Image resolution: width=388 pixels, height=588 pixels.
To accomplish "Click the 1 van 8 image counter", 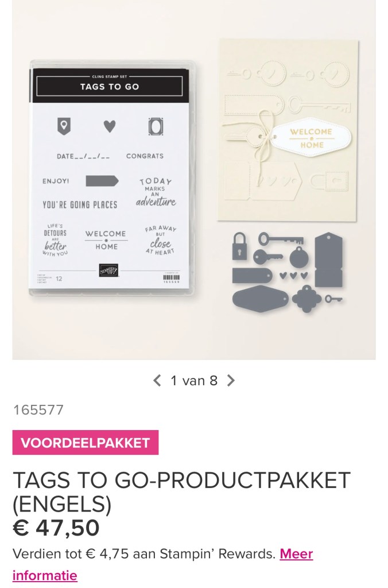I will coord(194,381).
